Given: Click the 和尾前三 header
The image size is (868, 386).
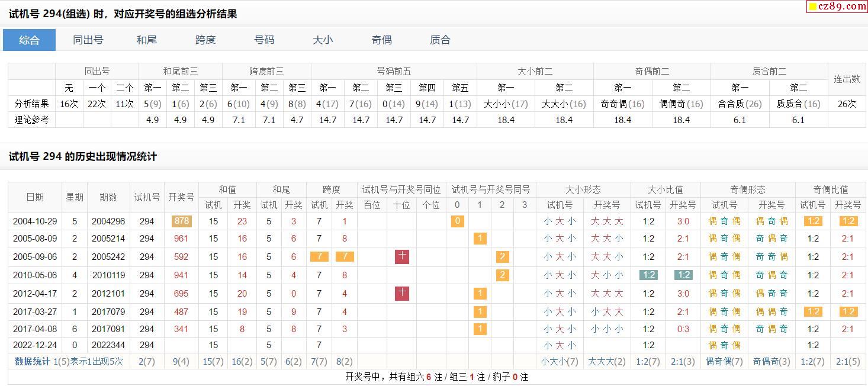Looking at the screenshot, I should [181, 71].
